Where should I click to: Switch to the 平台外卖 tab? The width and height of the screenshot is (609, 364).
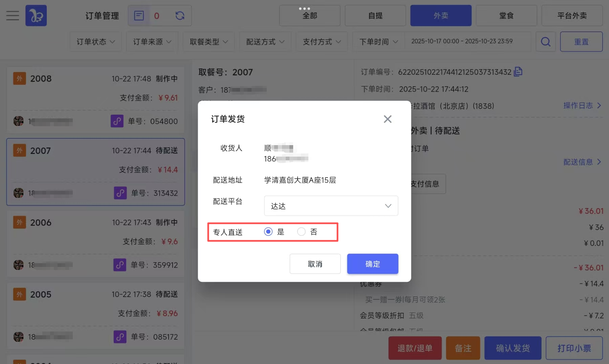click(572, 16)
